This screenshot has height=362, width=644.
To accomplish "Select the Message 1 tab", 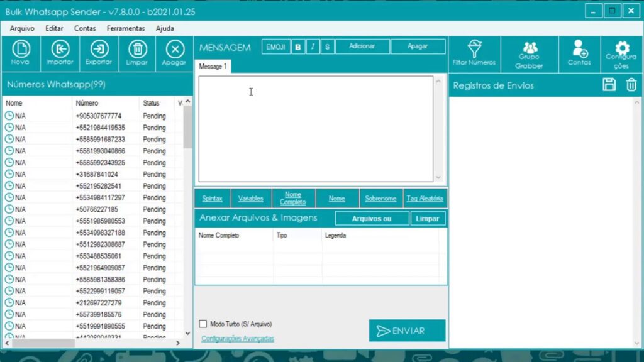I will [x=213, y=66].
